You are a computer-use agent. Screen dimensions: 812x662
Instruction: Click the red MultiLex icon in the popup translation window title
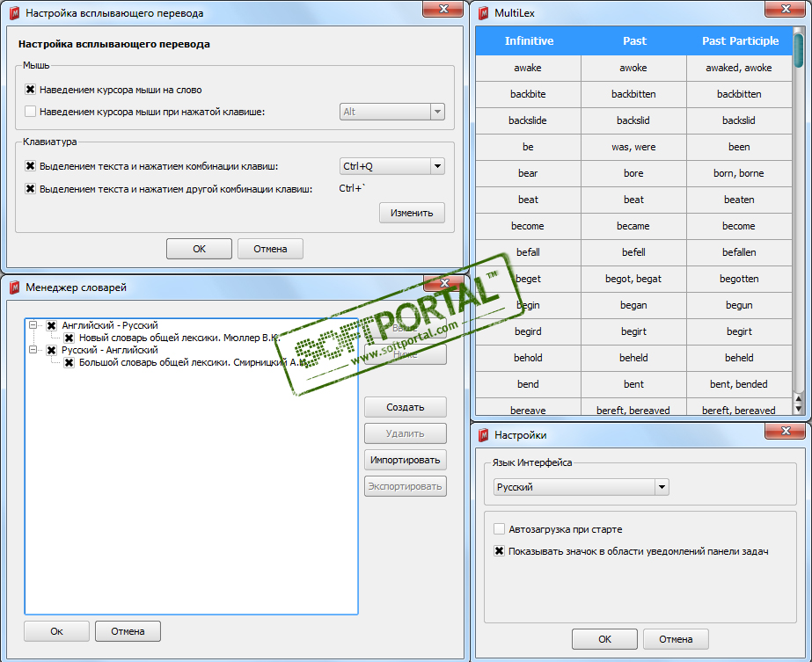[14, 13]
